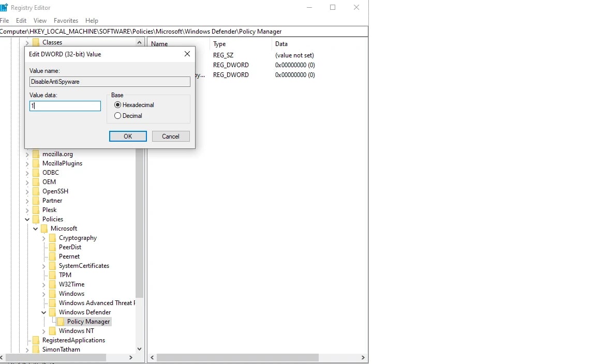Expand the Cryptography key

pyautogui.click(x=43, y=238)
